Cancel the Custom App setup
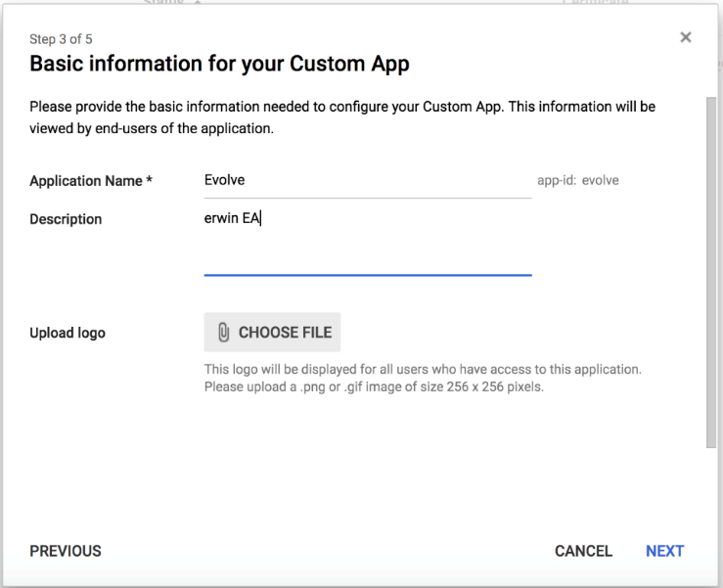The height and width of the screenshot is (588, 723). (583, 551)
